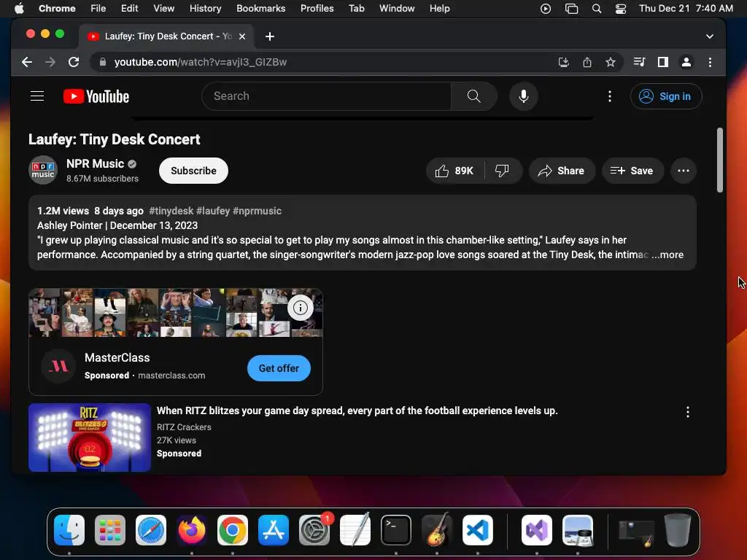Reload the current page
747x560 pixels.
74,62
